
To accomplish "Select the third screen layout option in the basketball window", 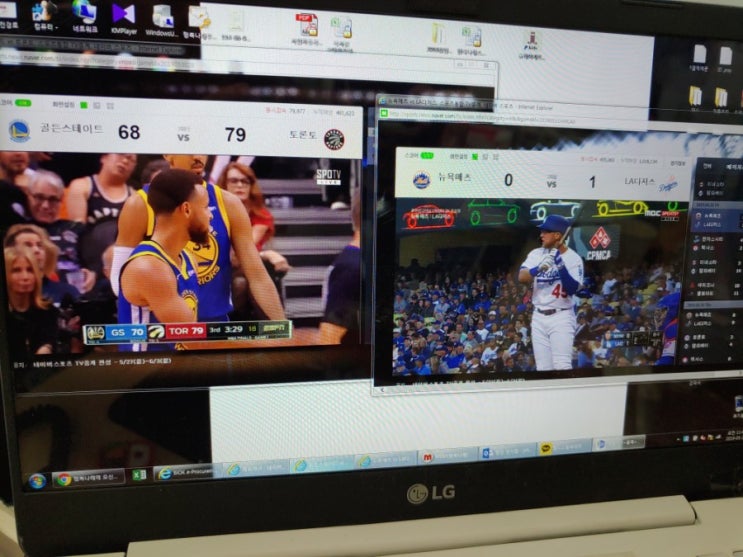I will (x=110, y=106).
